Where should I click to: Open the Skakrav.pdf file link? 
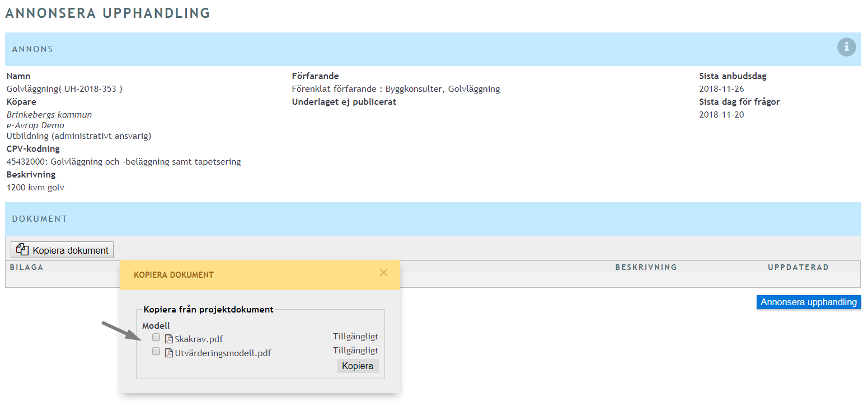199,339
